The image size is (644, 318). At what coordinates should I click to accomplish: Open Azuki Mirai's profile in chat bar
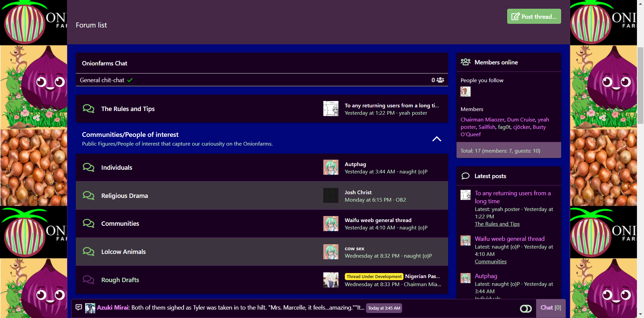[112, 308]
